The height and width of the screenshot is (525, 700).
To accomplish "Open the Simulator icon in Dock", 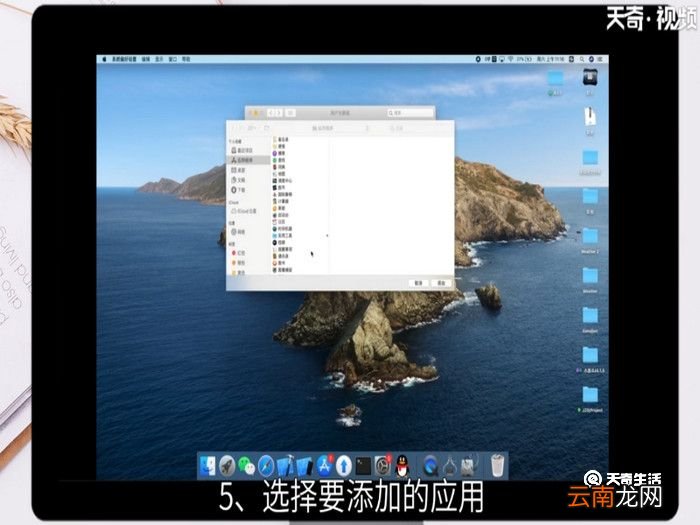I will click(304, 467).
